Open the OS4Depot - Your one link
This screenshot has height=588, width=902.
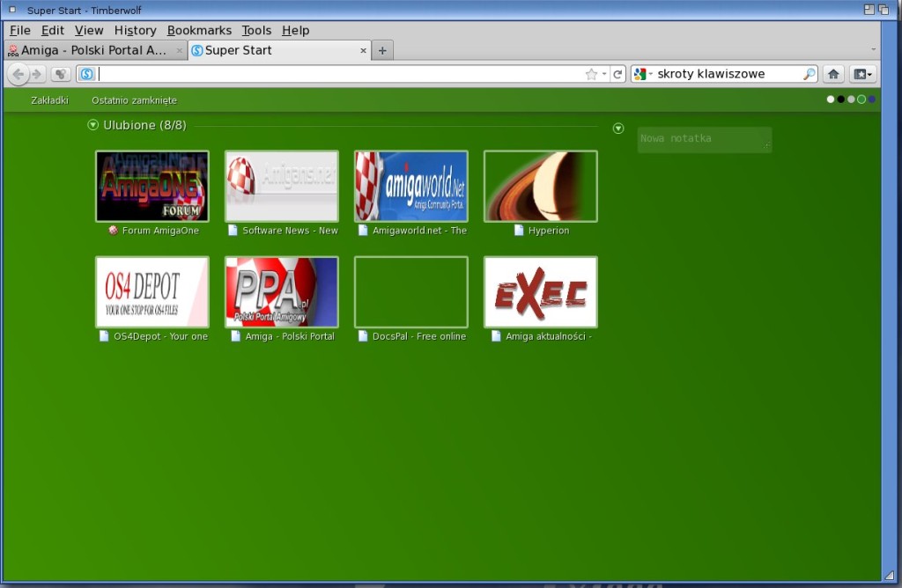160,336
